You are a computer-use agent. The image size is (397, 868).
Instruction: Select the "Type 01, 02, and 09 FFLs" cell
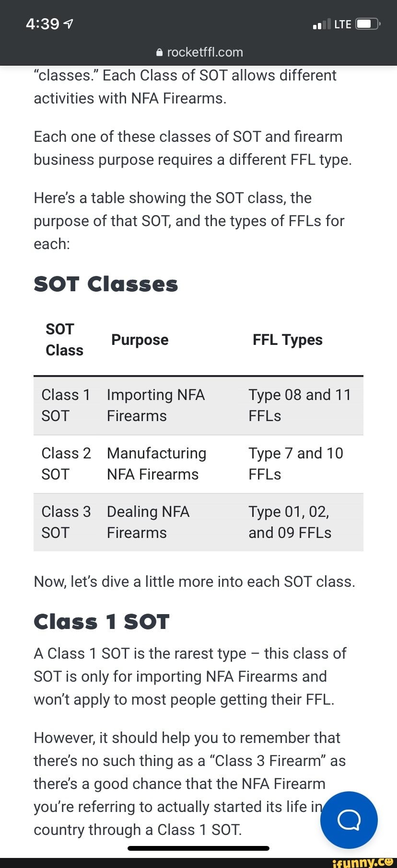point(290,522)
